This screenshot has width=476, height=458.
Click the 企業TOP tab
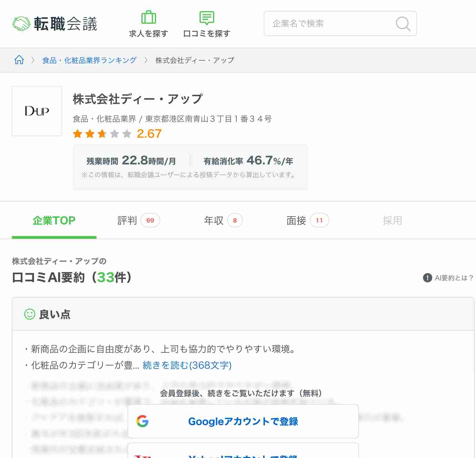(x=54, y=220)
